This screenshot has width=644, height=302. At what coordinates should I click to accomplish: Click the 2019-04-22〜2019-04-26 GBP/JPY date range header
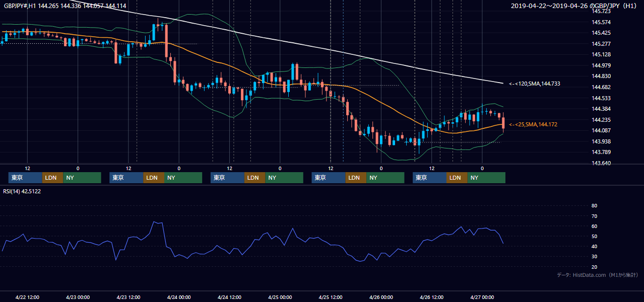[574, 6]
